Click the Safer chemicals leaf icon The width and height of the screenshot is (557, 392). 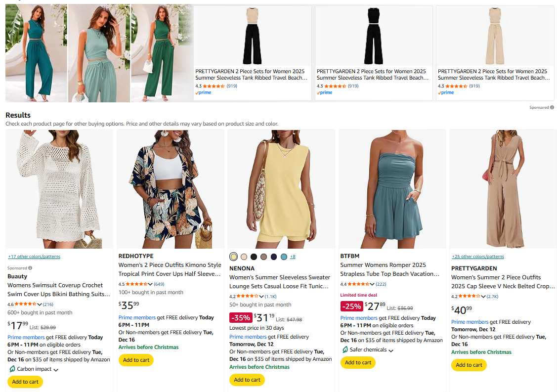pyautogui.click(x=345, y=349)
